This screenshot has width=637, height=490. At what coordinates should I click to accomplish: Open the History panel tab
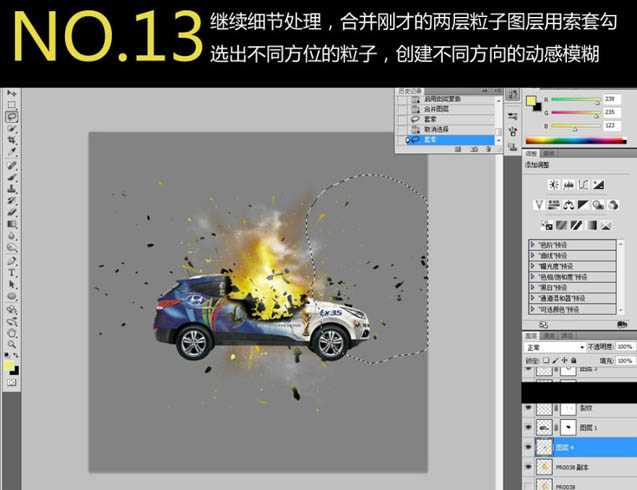click(410, 91)
